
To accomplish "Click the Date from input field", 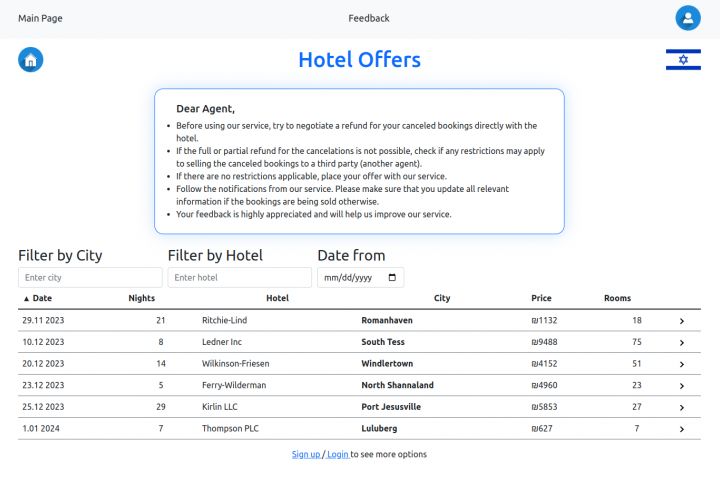I will pos(350,278).
